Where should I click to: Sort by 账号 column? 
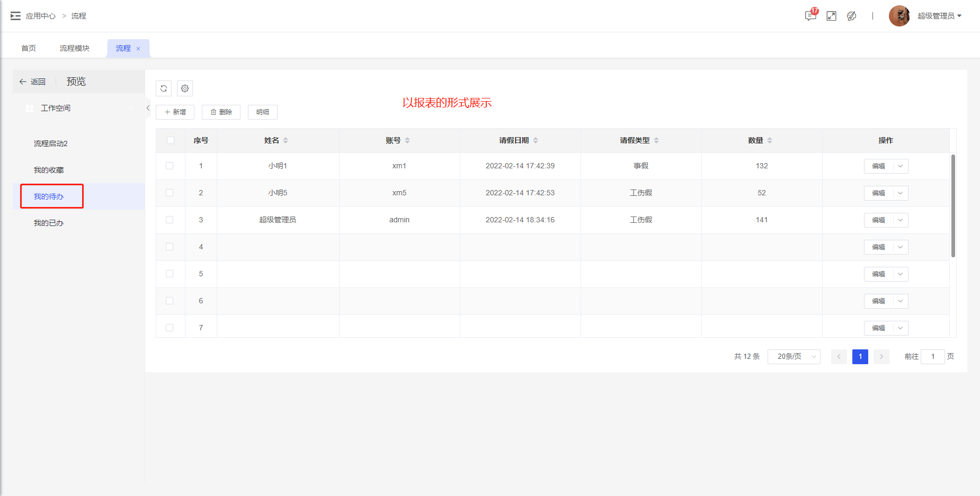click(407, 140)
